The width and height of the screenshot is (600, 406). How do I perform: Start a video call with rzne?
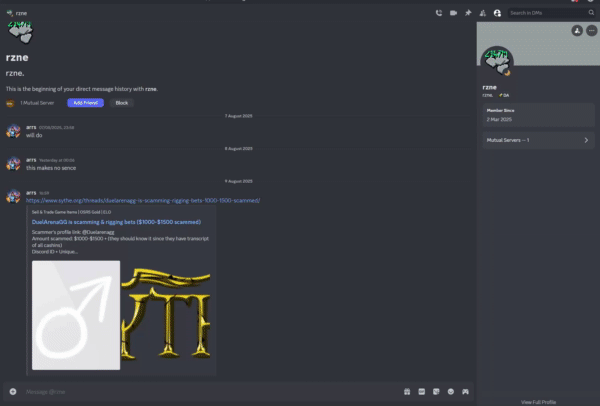(x=453, y=13)
